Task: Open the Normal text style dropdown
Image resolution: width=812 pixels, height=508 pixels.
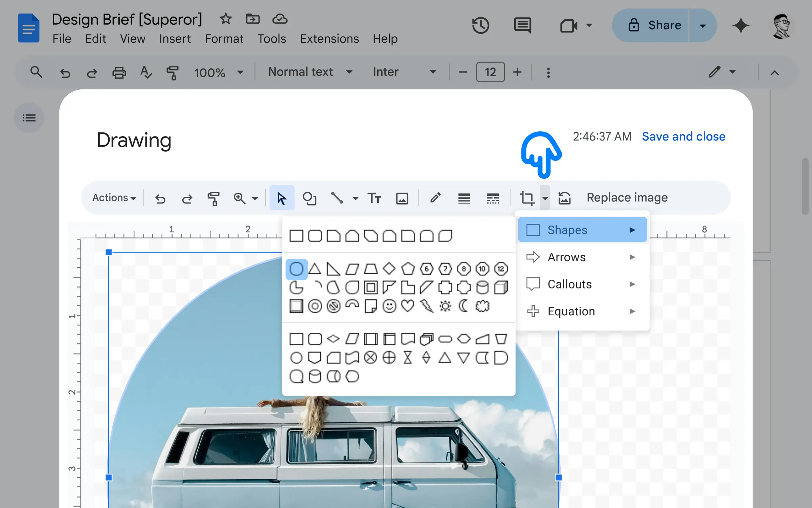Action: point(310,72)
